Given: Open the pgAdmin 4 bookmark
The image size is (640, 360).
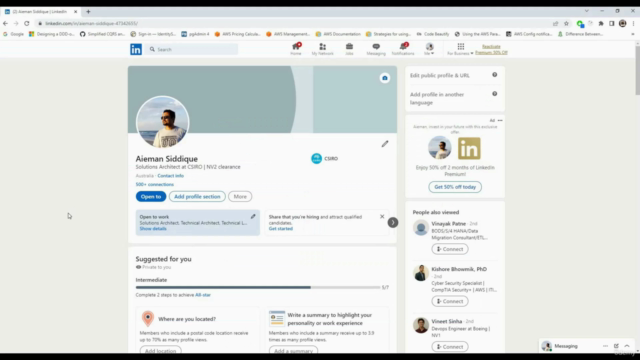Looking at the screenshot, I should point(195,34).
